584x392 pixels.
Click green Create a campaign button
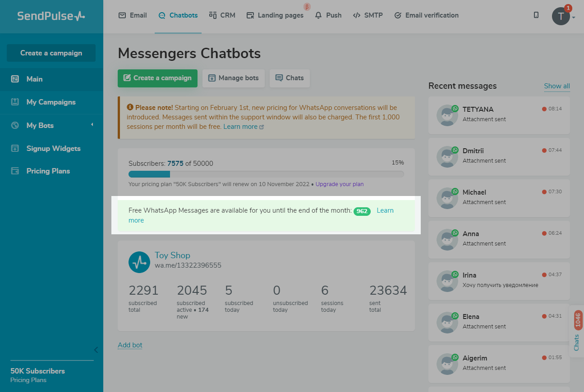click(x=157, y=78)
